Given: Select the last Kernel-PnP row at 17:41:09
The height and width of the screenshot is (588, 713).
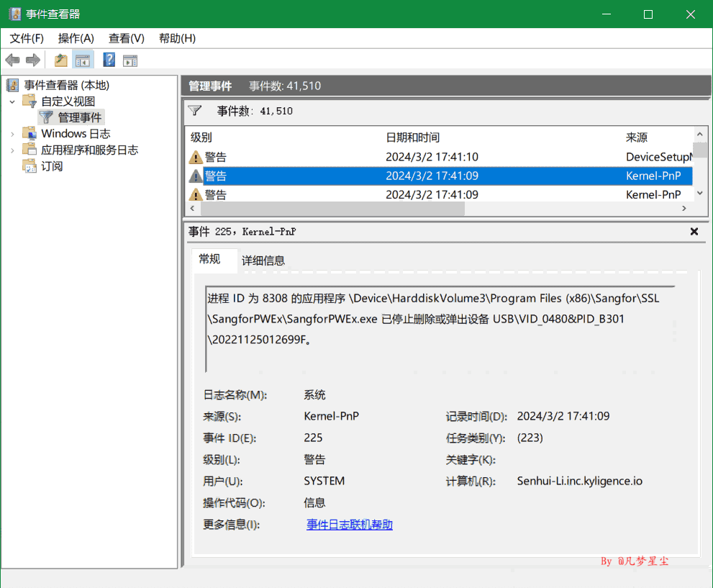Looking at the screenshot, I should click(x=440, y=194).
